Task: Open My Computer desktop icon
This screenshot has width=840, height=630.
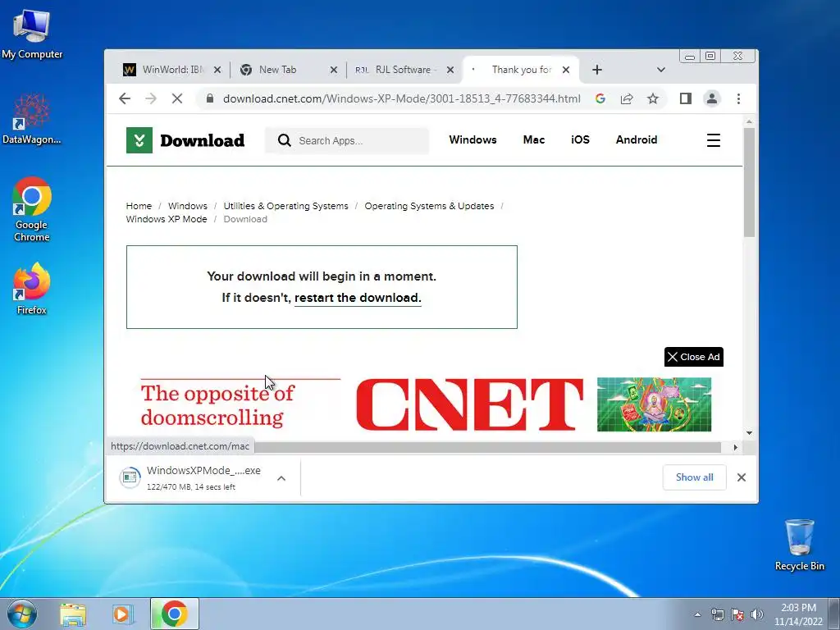Action: pos(32,33)
